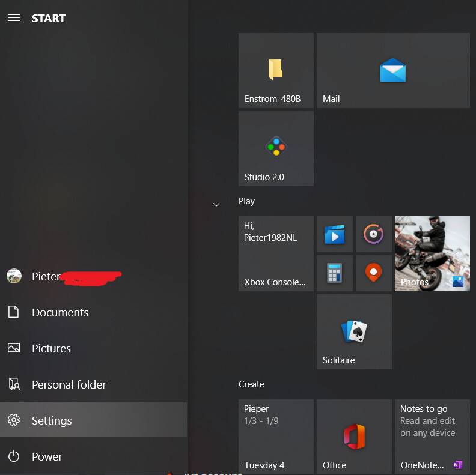The height and width of the screenshot is (475, 476).
Task: Open Personal folder from the left panel
Action: [94, 384]
